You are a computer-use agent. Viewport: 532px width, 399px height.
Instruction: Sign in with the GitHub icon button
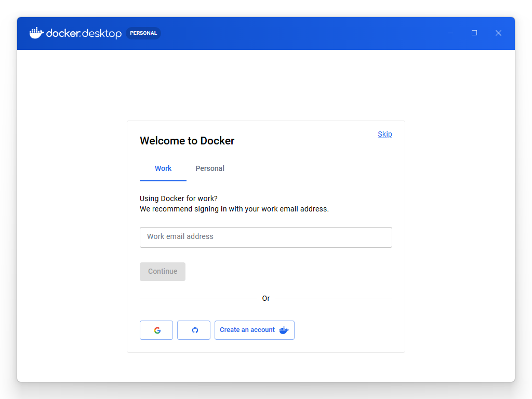[194, 330]
